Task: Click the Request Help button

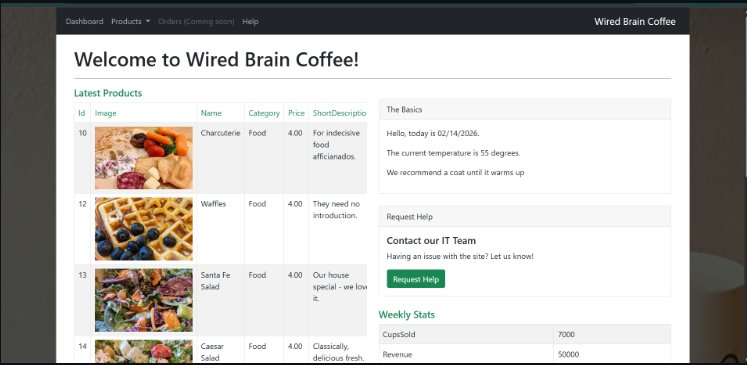Action: [x=416, y=279]
